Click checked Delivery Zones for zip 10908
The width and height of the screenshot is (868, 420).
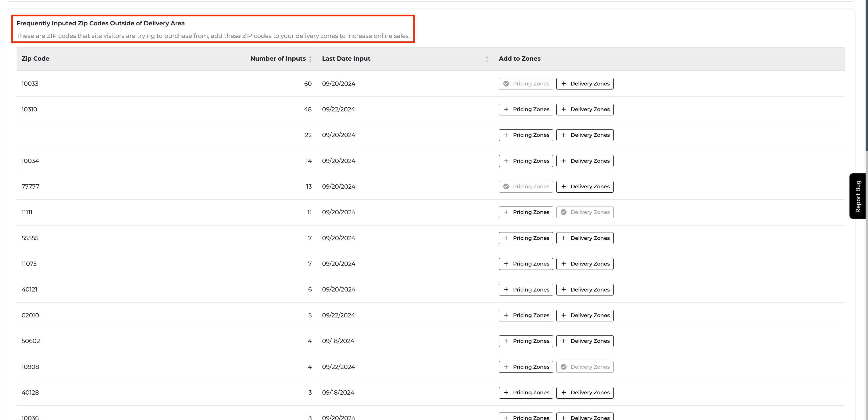click(x=585, y=367)
